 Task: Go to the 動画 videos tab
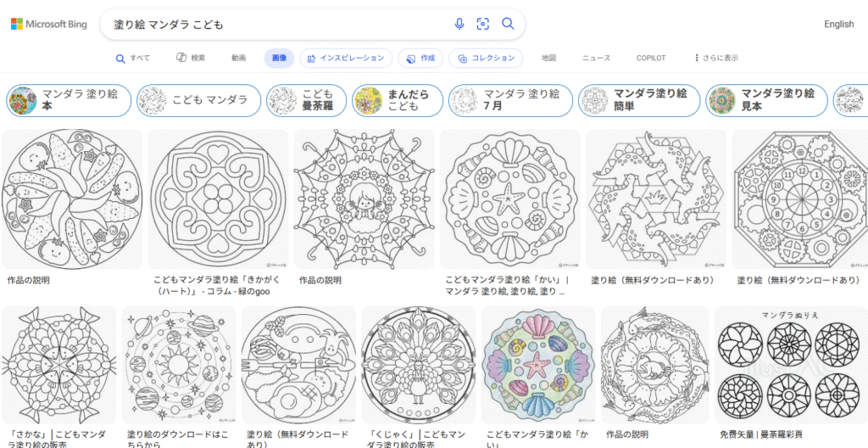click(x=239, y=58)
